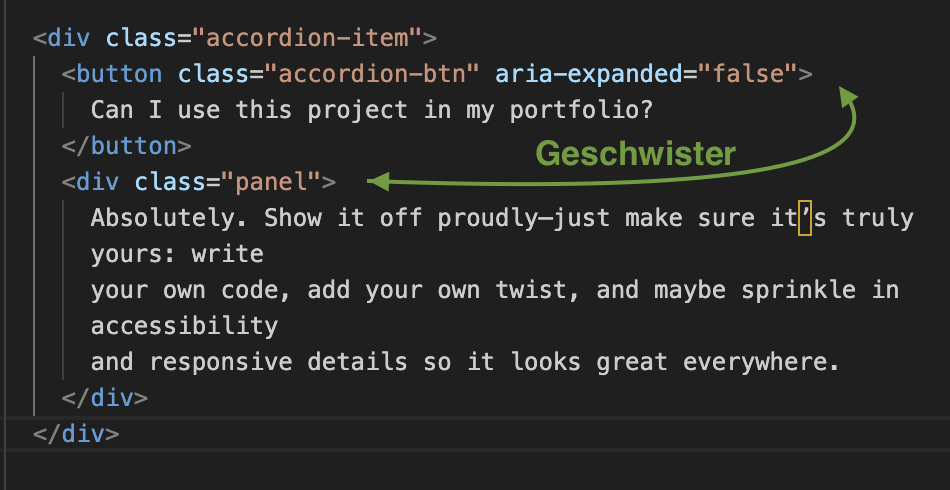Screen dimensions: 950x490
Task: Click the word "accessibility"
Action: (184, 326)
